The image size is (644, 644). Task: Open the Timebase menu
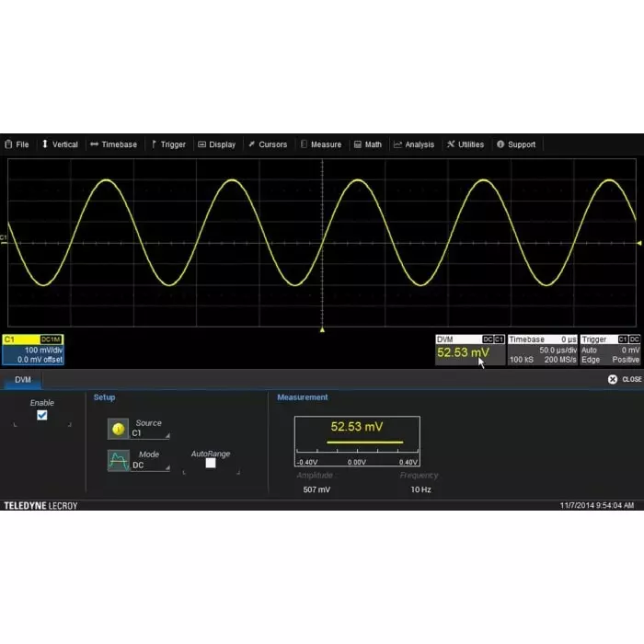[114, 144]
